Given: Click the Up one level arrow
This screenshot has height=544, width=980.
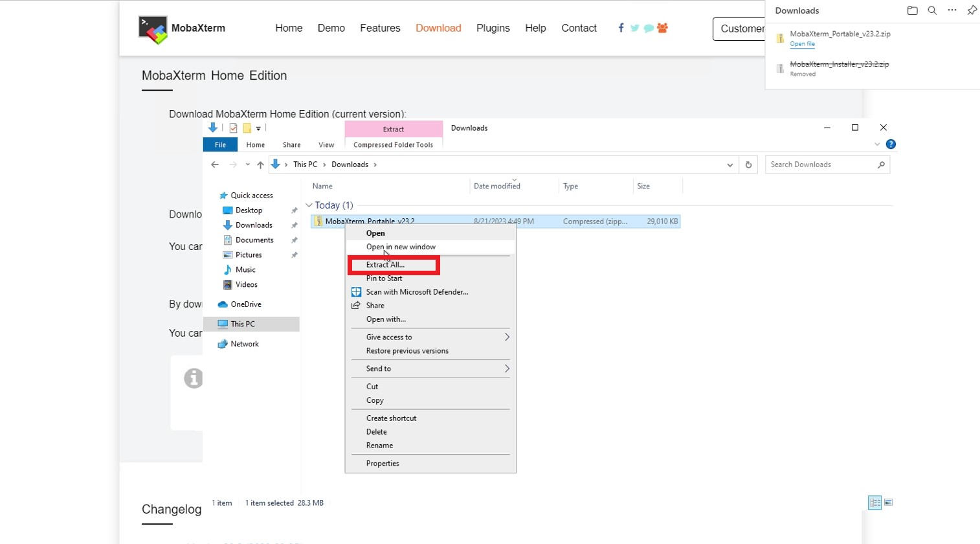Looking at the screenshot, I should tap(260, 164).
